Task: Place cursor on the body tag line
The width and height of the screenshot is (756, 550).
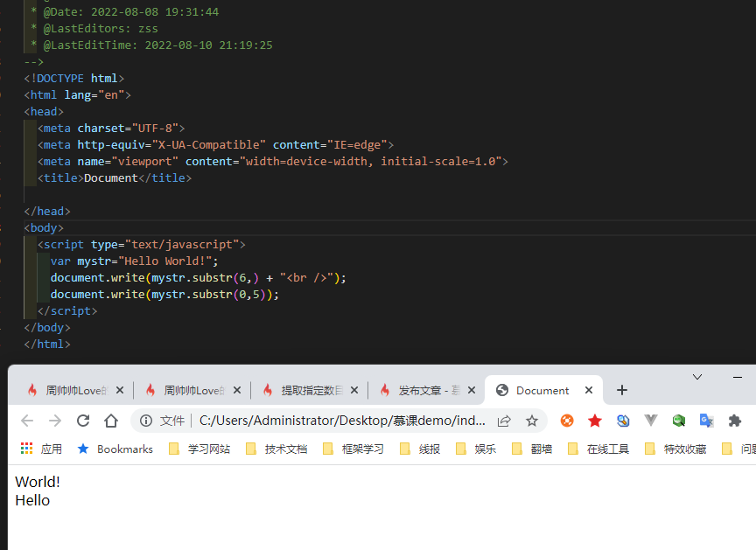Action: (44, 228)
